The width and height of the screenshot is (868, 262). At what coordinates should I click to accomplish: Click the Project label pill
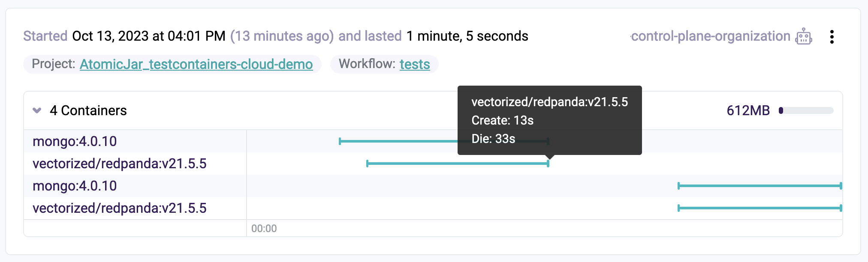[172, 64]
